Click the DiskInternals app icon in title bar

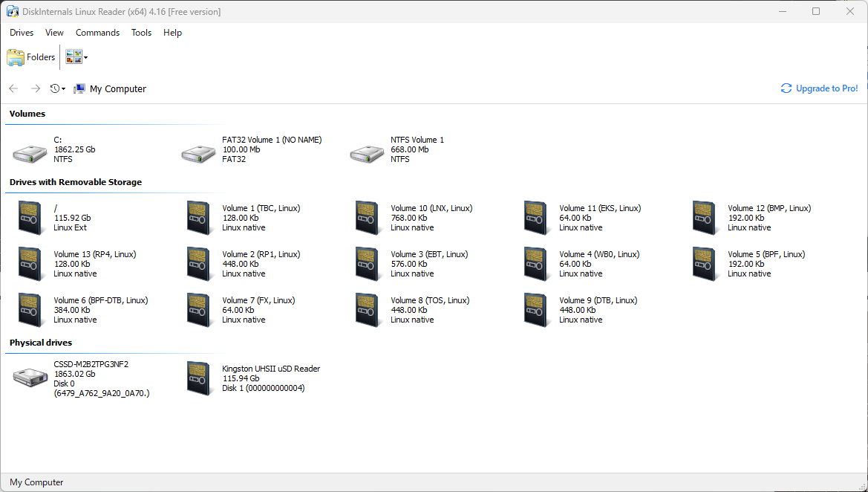(x=12, y=11)
